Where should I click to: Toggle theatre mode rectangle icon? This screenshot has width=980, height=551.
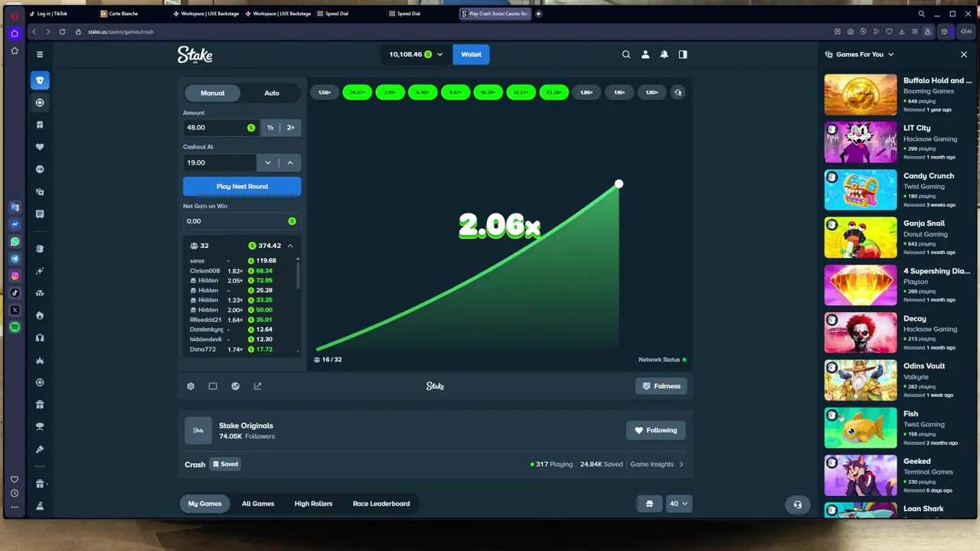pos(213,386)
